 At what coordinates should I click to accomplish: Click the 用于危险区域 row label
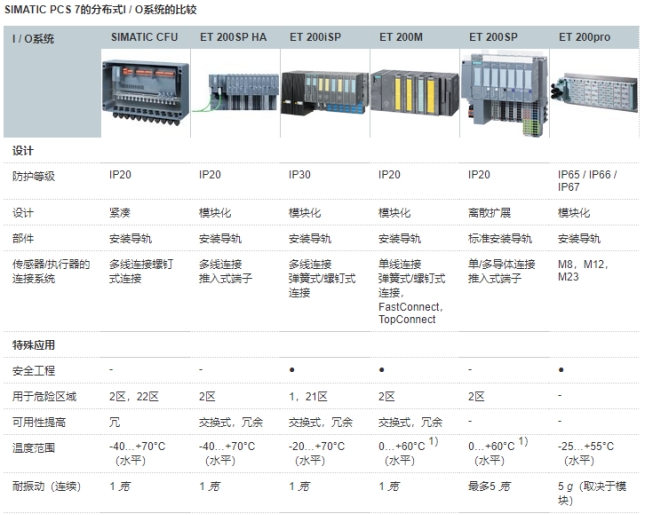[44, 397]
